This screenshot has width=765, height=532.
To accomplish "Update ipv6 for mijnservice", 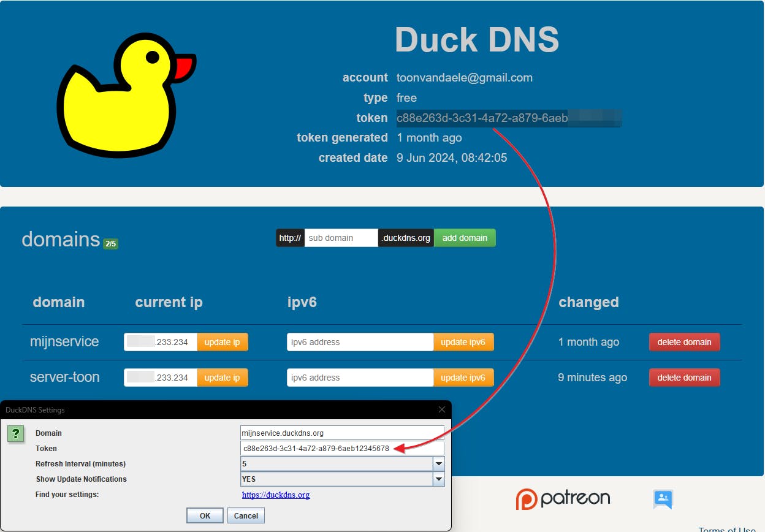I will (x=463, y=342).
